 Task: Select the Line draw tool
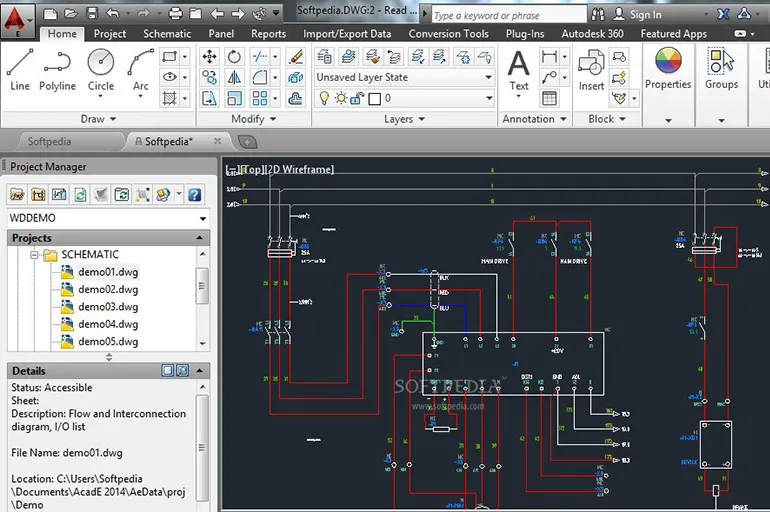pyautogui.click(x=20, y=70)
